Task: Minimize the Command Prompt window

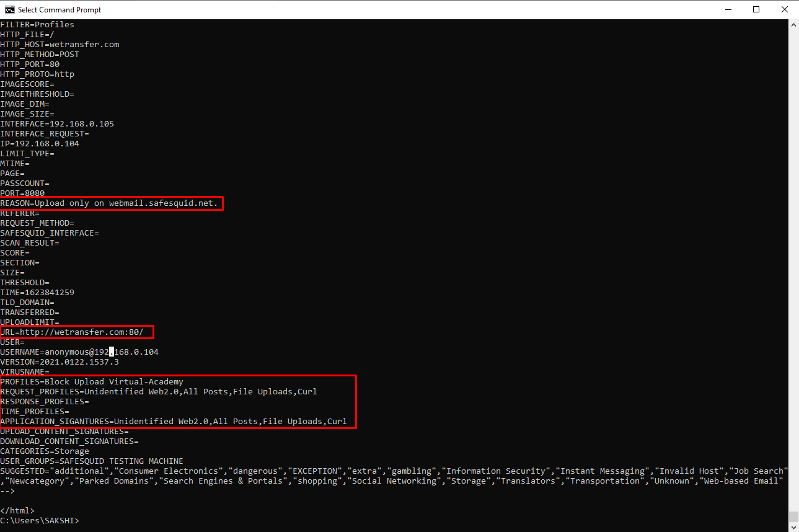Action: (x=728, y=9)
